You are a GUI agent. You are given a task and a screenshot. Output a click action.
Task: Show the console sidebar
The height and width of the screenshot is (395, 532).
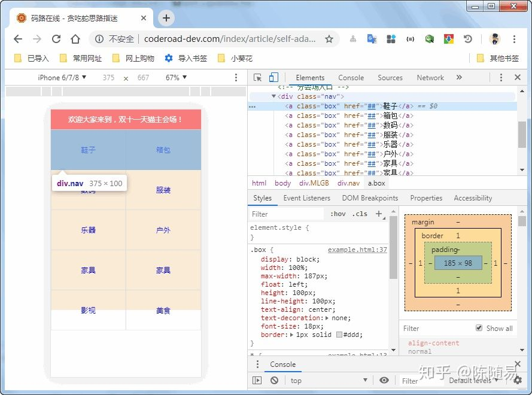(x=257, y=380)
